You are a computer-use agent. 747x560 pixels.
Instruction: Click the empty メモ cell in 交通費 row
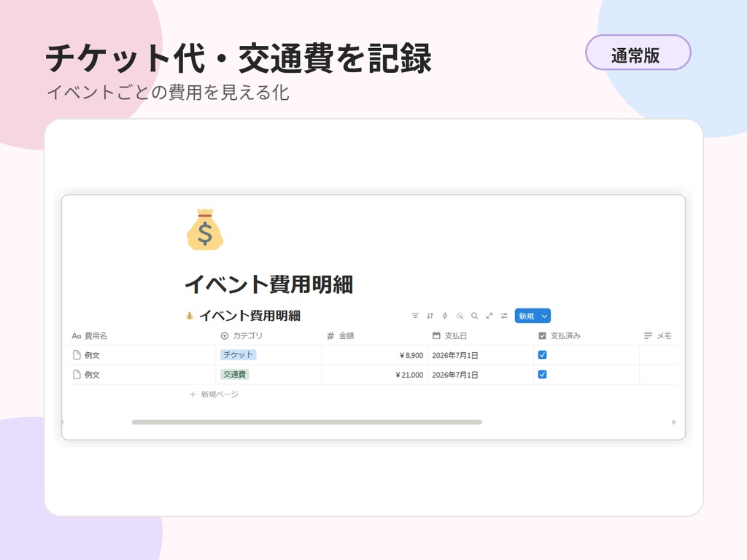point(659,374)
